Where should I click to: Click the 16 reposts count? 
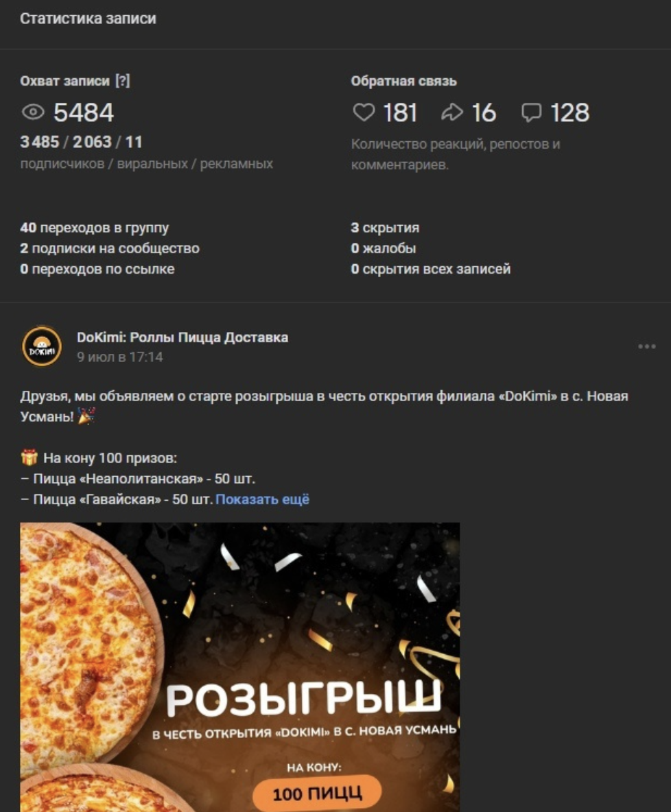(x=484, y=112)
